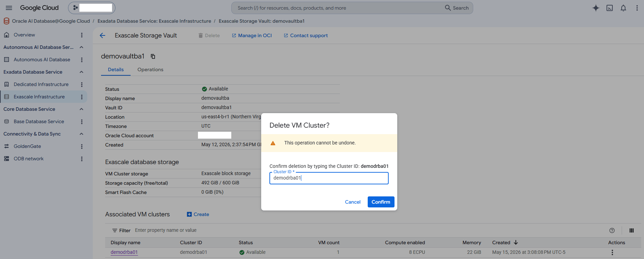Sort by Created column arrow
This screenshot has height=259, width=644.
516,242
